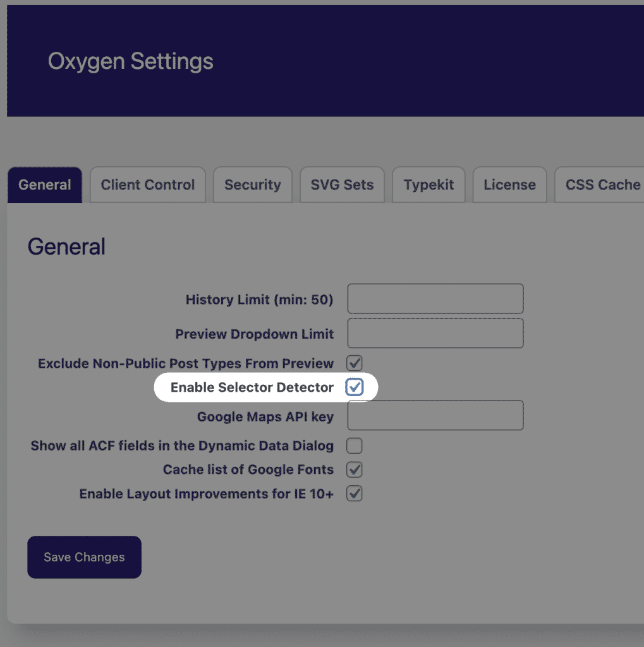Uncheck Exclude Non-Public Post Types From Preview

[x=354, y=363]
